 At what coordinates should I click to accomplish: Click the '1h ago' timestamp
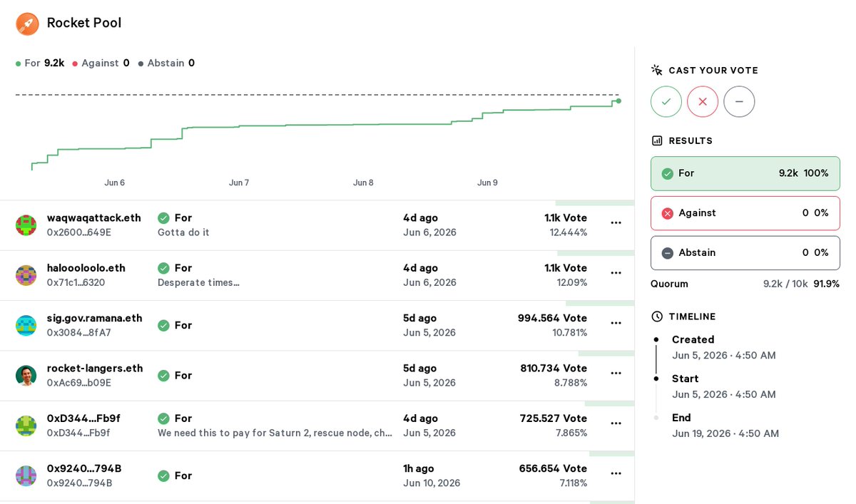click(418, 468)
